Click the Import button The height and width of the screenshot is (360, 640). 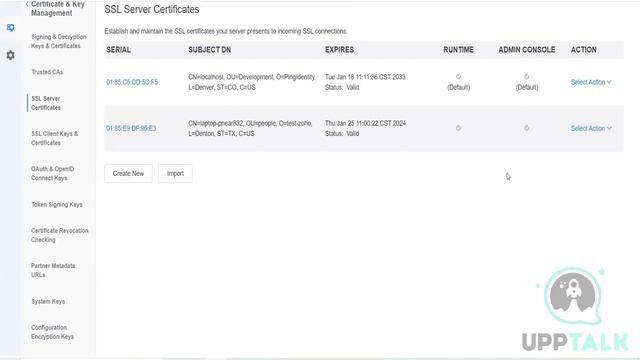pyautogui.click(x=175, y=173)
